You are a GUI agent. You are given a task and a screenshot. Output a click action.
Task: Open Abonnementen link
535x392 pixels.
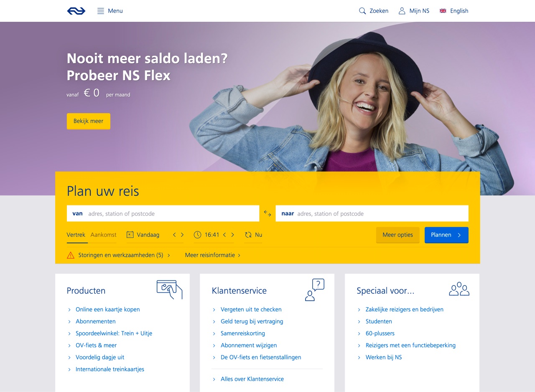coord(96,321)
